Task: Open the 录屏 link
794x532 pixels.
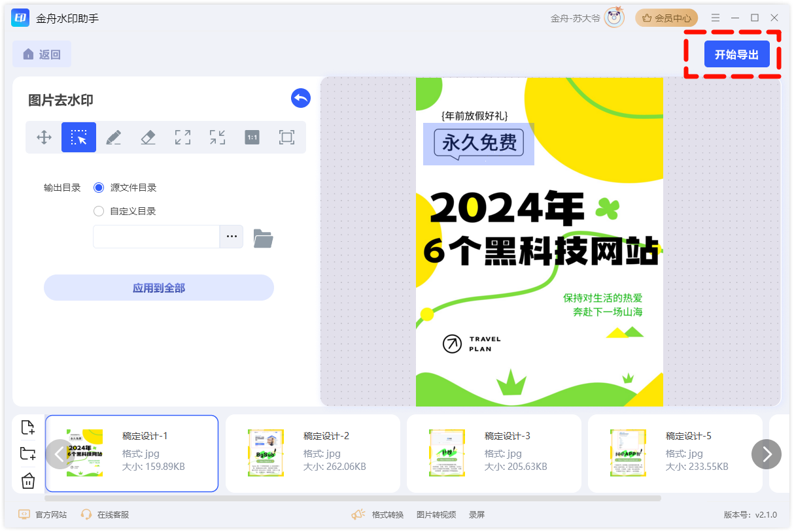Action: click(x=477, y=514)
